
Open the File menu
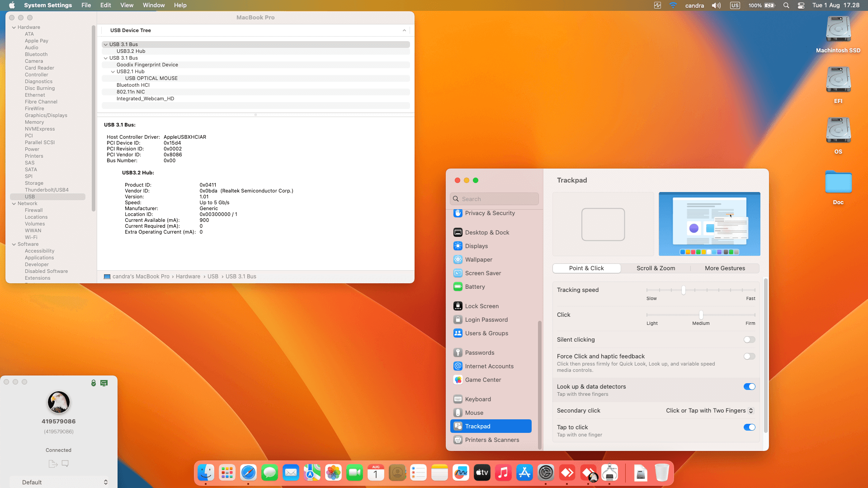coord(86,5)
